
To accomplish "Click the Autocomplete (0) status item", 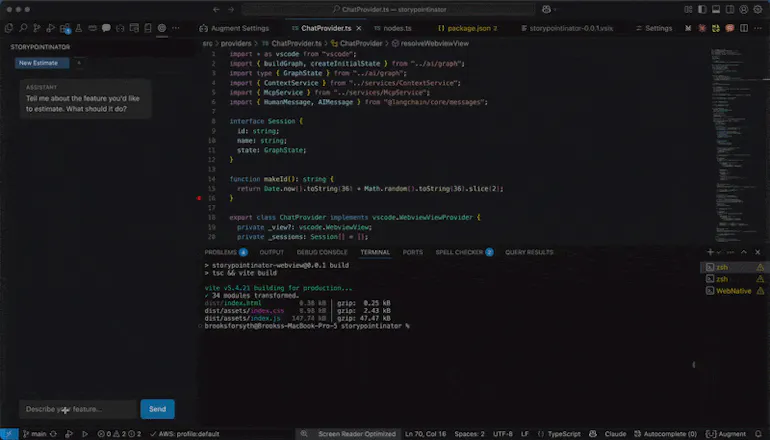I will [x=665, y=434].
